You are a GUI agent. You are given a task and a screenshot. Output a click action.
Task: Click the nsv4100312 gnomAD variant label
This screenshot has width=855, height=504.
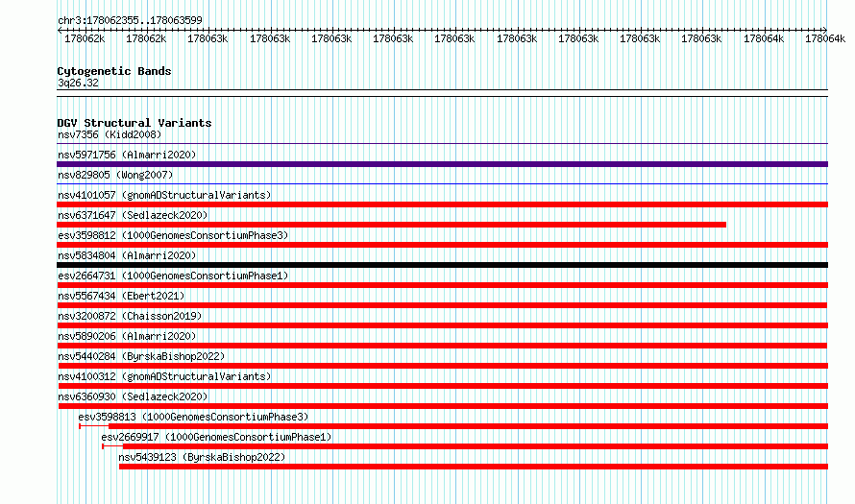point(164,376)
